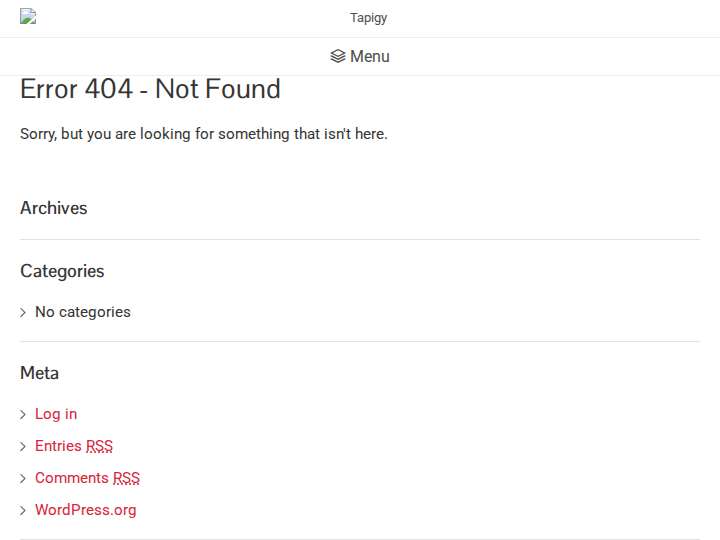Click the Archives widget heading
The image size is (720, 540).
pyautogui.click(x=54, y=208)
